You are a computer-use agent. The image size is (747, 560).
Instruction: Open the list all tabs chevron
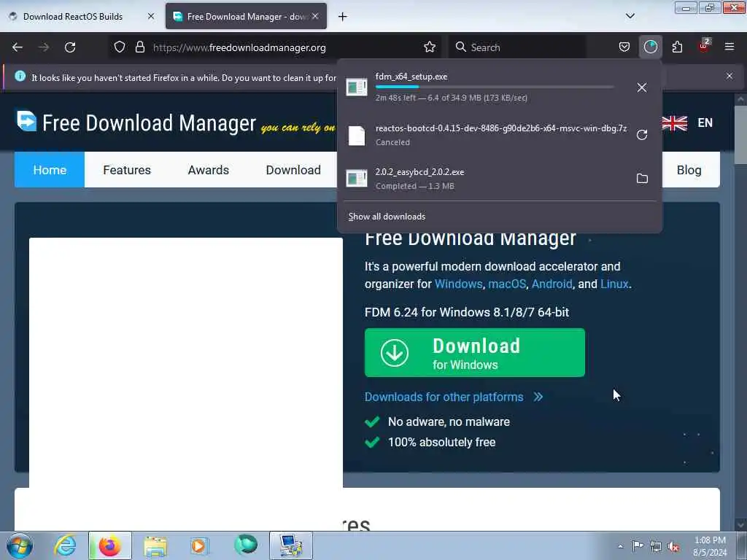coord(630,16)
